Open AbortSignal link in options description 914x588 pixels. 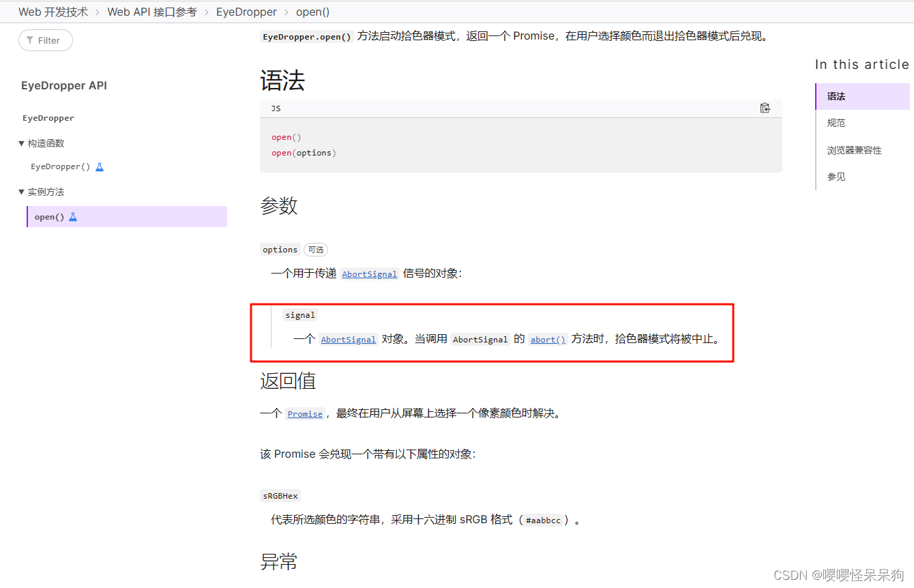coord(370,274)
